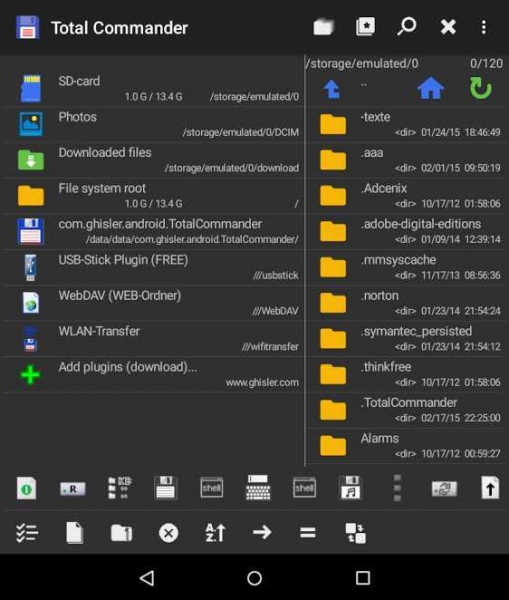
Task: Click the folder sizes KB button
Action: (119, 488)
